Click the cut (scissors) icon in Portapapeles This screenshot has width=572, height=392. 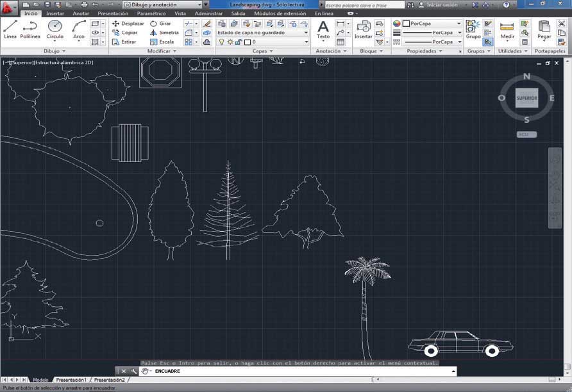click(x=562, y=23)
